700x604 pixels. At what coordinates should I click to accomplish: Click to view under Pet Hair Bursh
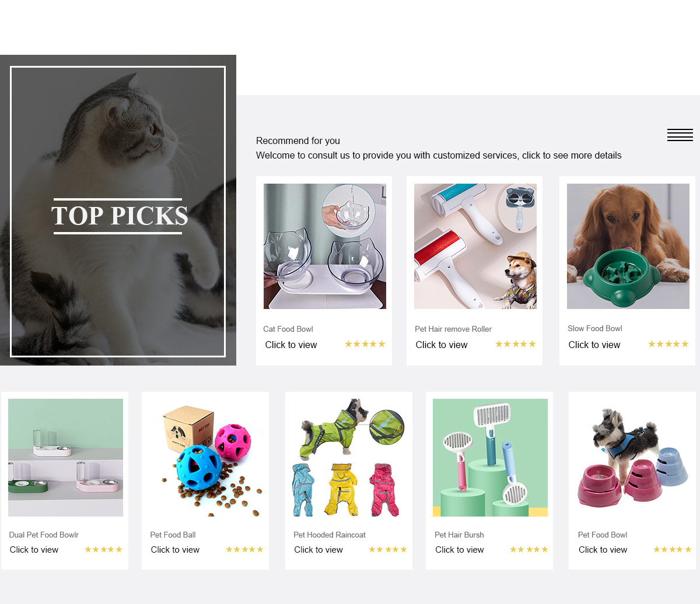460,550
